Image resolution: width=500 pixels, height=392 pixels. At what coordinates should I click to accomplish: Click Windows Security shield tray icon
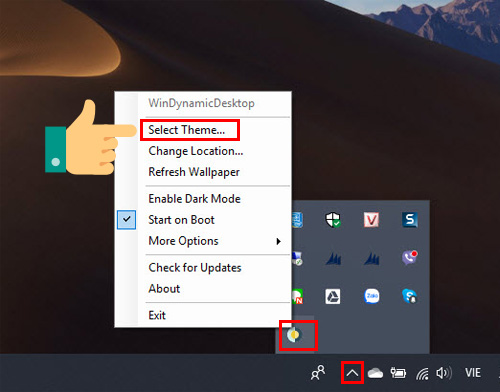click(333, 220)
